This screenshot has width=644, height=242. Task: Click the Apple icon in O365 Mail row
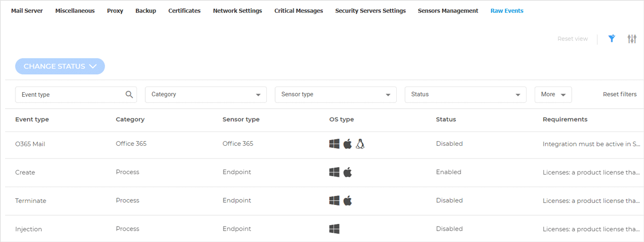(x=348, y=144)
